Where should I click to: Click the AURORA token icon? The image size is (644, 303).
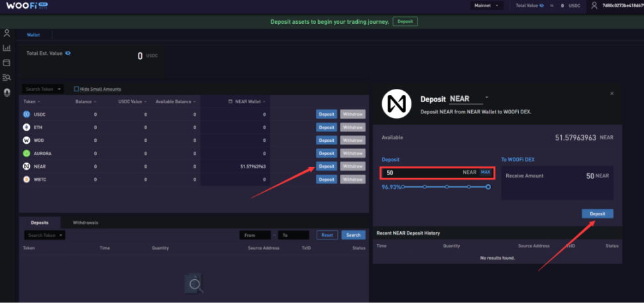[27, 153]
